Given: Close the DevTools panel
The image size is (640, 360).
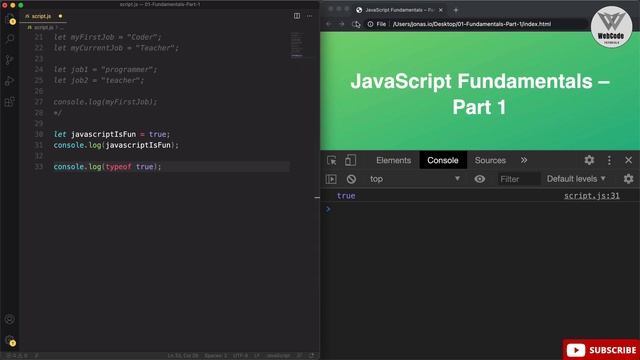Looking at the screenshot, I should tap(629, 160).
